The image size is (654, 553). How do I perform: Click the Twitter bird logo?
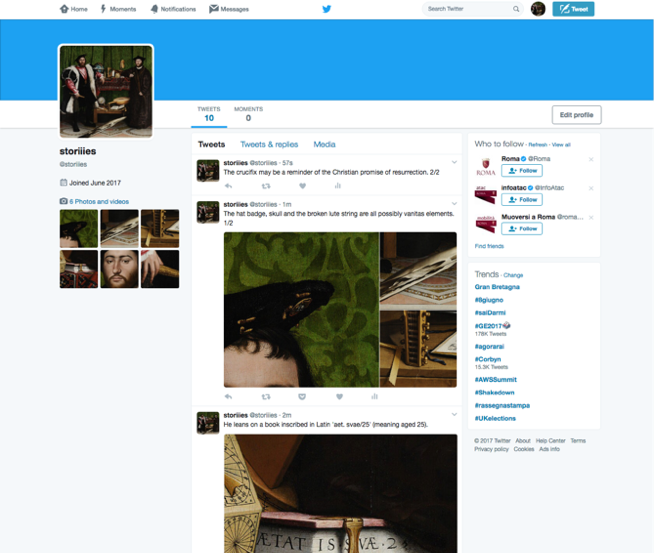326,9
